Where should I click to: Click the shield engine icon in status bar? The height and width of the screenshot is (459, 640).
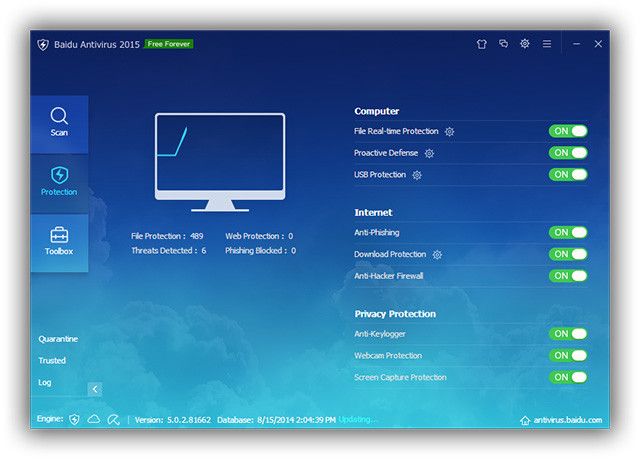pos(74,419)
